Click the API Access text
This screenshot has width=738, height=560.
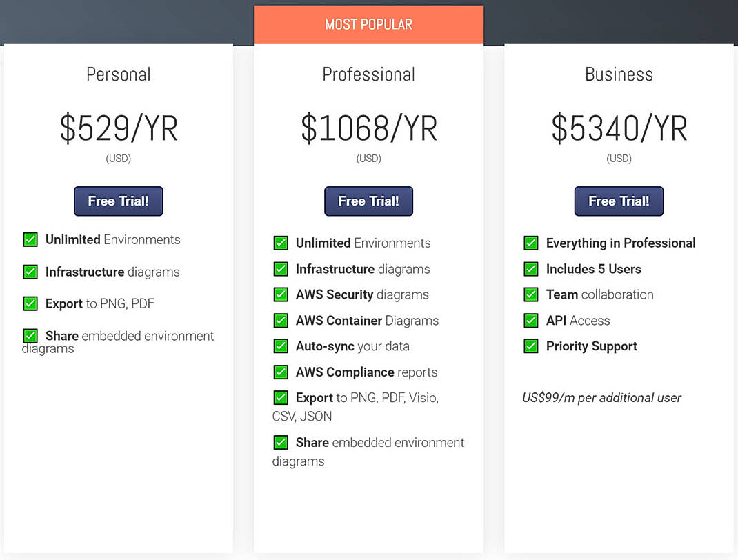pyautogui.click(x=578, y=321)
